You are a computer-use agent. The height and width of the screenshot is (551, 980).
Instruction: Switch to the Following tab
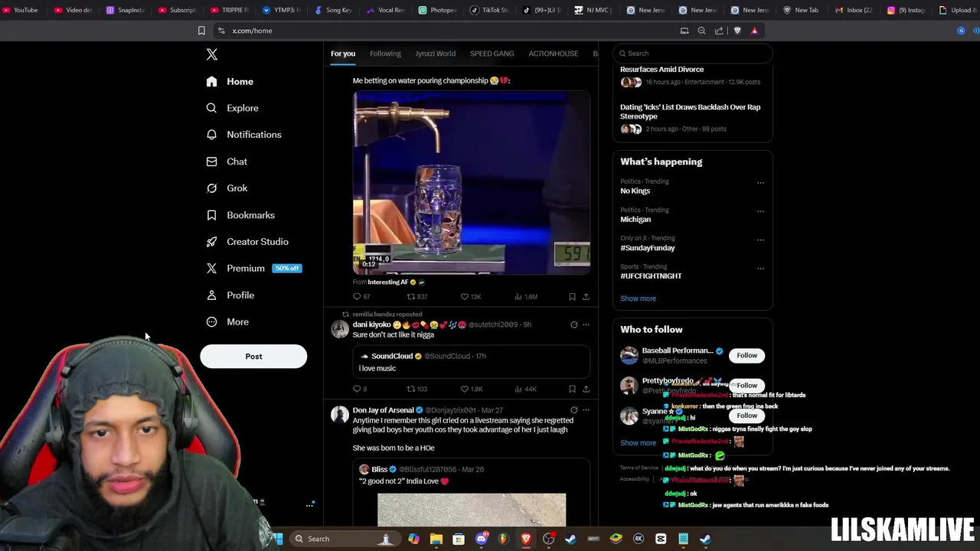tap(385, 54)
